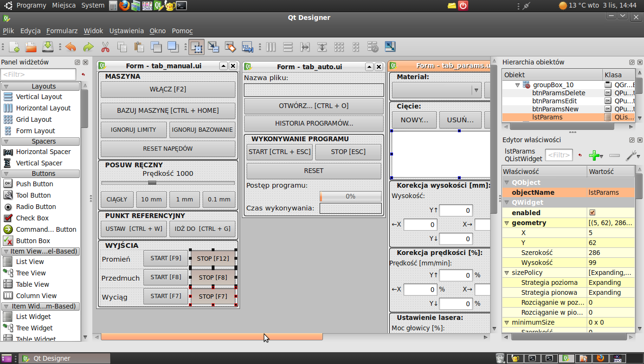Paste widget from clipboard
The height and width of the screenshot is (364, 644).
pyautogui.click(x=139, y=47)
